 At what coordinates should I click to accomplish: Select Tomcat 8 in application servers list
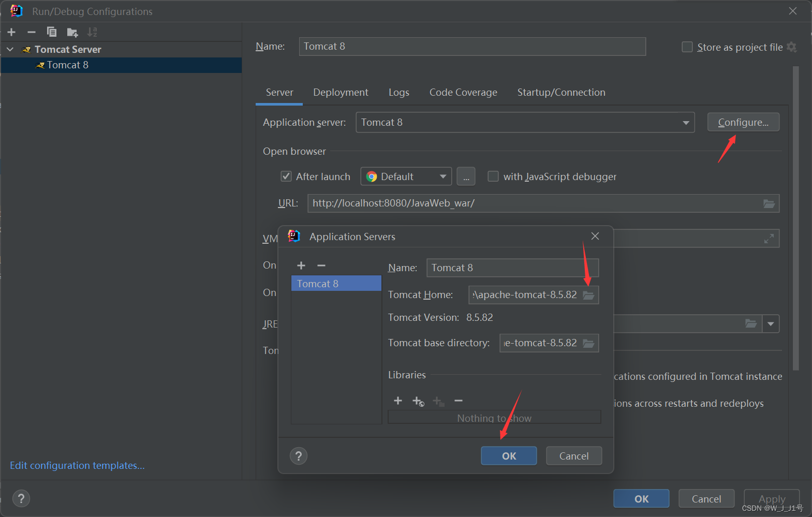[x=336, y=283]
